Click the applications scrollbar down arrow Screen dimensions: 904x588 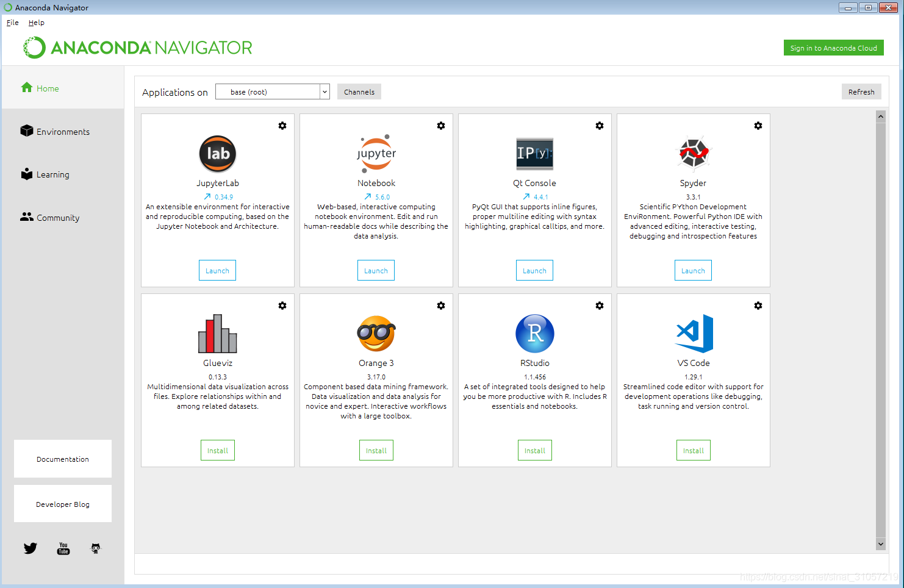pos(880,544)
